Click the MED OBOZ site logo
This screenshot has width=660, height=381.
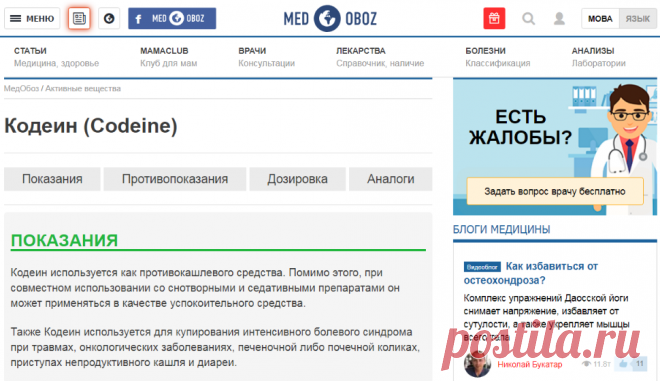tap(330, 19)
